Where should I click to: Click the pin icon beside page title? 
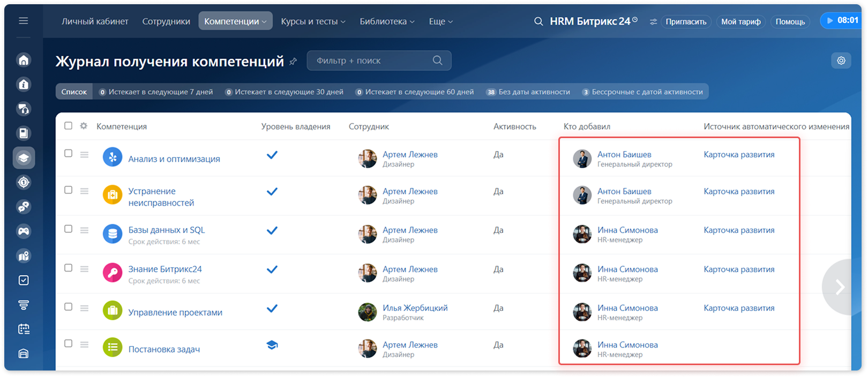click(x=293, y=62)
